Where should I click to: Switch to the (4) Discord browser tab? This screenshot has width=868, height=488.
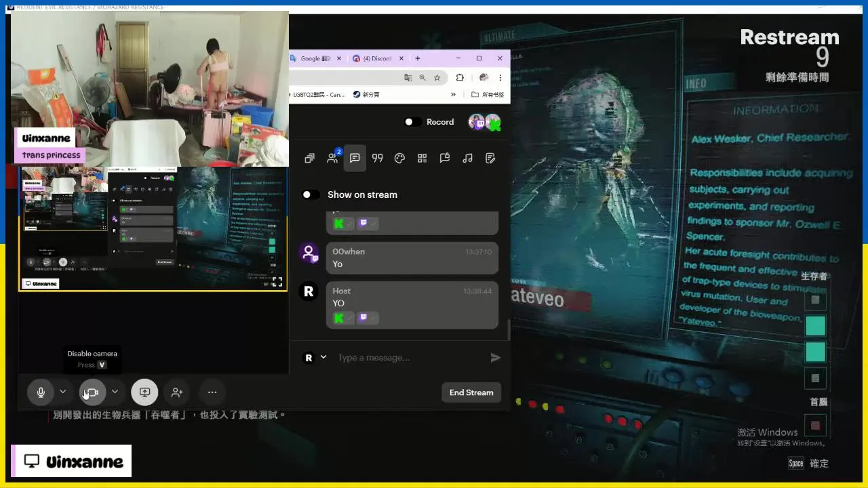pyautogui.click(x=377, y=58)
